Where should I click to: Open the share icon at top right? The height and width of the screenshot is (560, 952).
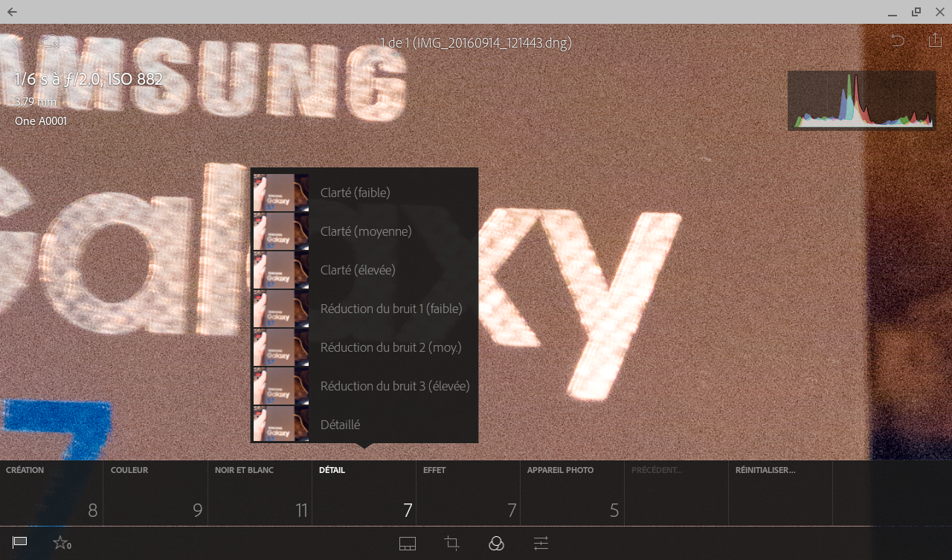point(935,40)
